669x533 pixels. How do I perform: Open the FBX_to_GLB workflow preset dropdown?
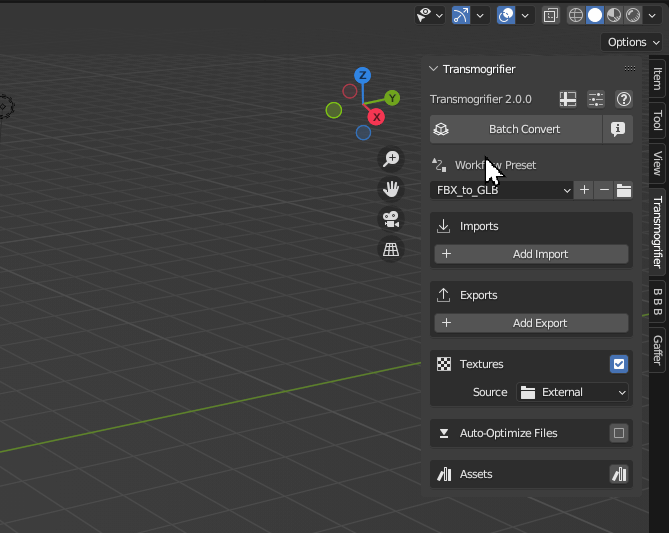pyautogui.click(x=502, y=190)
